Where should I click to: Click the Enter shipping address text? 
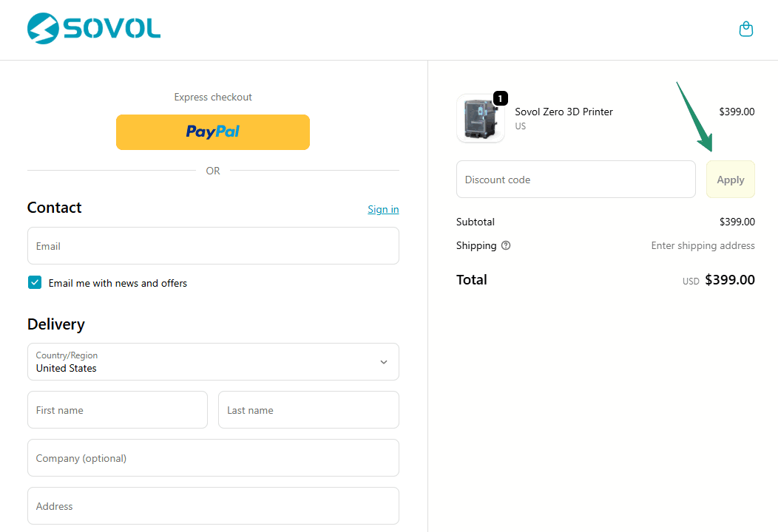click(703, 245)
